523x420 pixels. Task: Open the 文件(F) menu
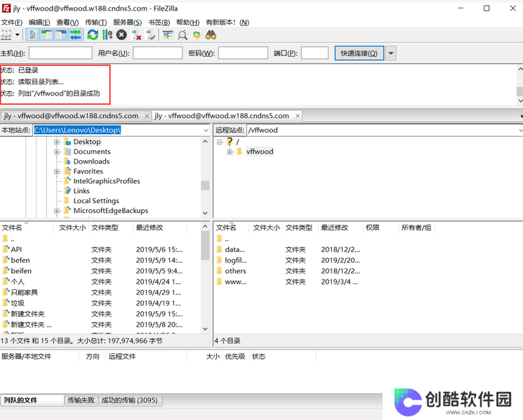12,22
